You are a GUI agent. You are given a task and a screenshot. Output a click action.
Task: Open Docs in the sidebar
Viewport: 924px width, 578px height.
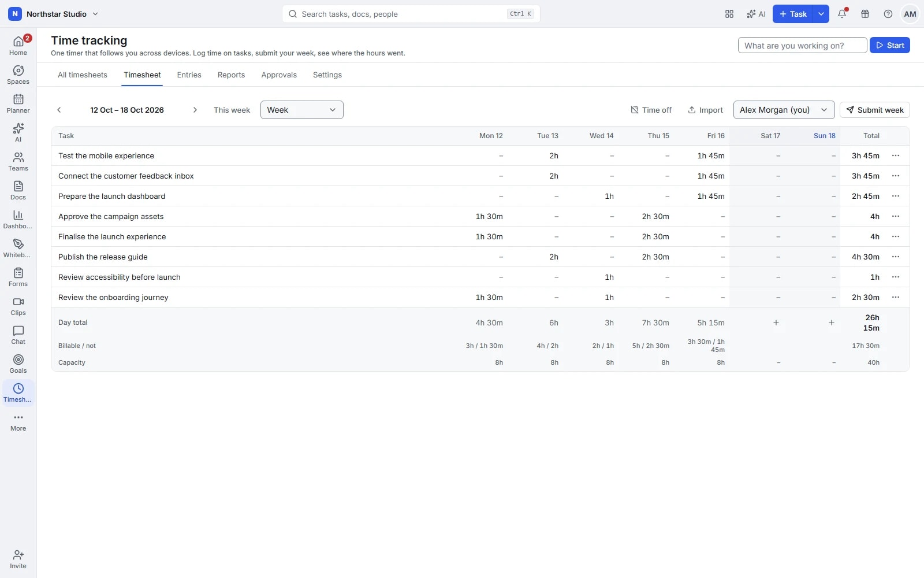pos(18,190)
